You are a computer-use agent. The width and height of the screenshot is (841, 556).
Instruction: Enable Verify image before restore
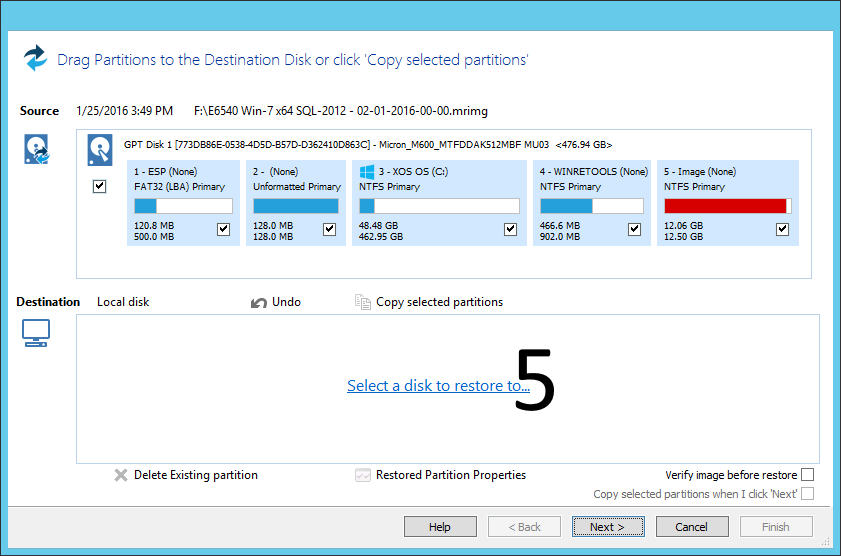click(807, 475)
